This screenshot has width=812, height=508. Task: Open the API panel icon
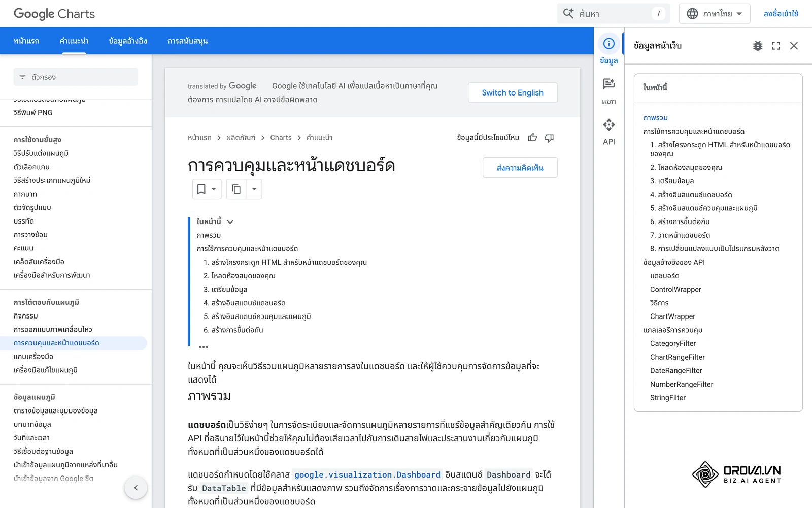[609, 124]
